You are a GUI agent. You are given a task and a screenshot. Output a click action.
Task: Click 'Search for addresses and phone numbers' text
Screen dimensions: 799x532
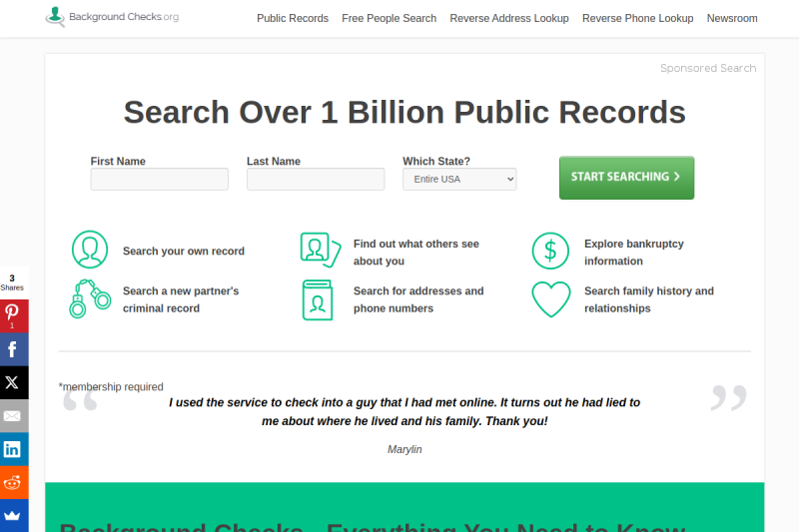click(418, 299)
